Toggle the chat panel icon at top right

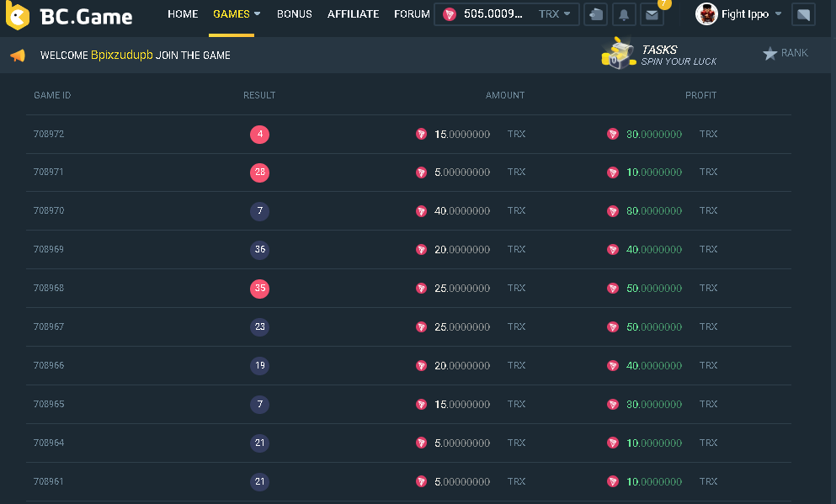(803, 14)
